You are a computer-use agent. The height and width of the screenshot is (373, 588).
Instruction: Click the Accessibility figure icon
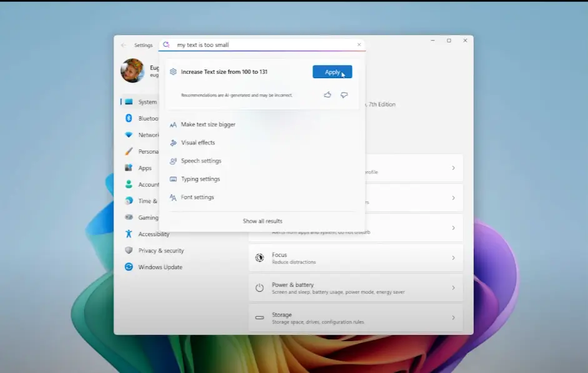point(129,234)
